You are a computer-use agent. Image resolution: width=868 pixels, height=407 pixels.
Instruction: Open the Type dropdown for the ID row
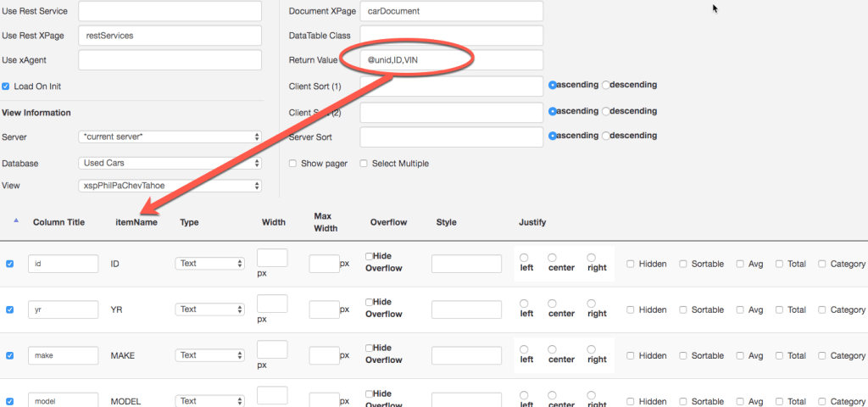(x=210, y=264)
